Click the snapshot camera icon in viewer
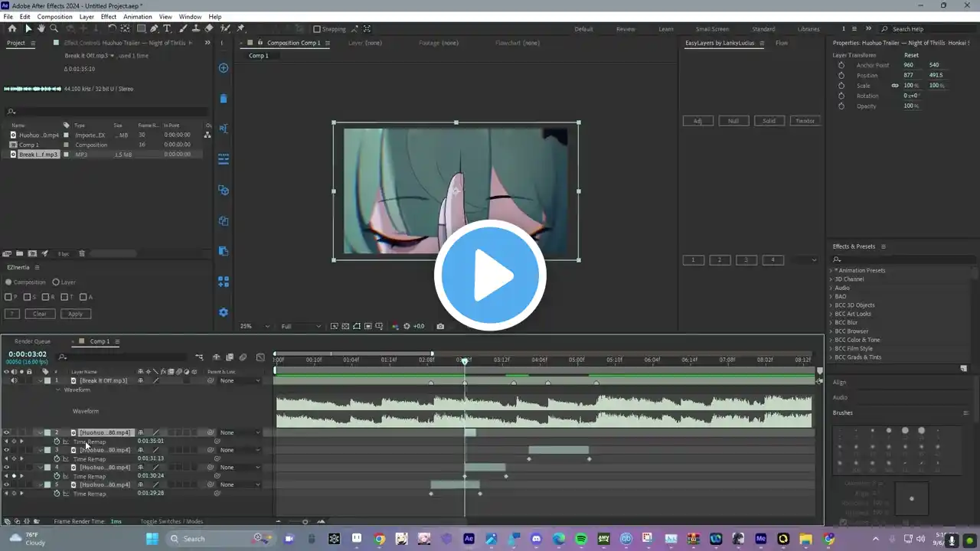The height and width of the screenshot is (551, 980). (x=440, y=326)
